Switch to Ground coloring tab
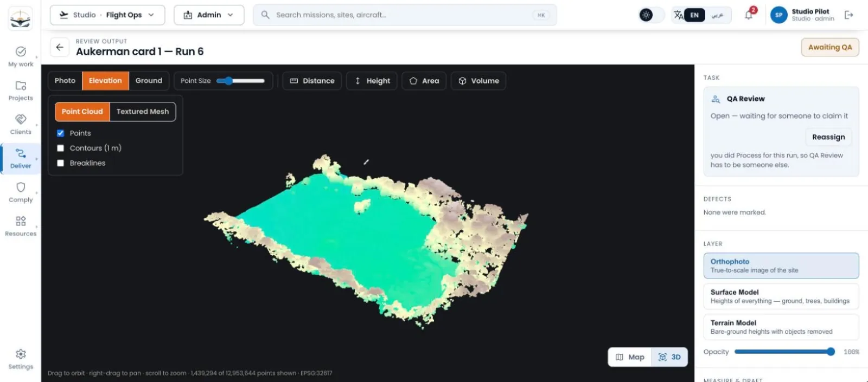The width and height of the screenshot is (868, 382). tap(149, 81)
